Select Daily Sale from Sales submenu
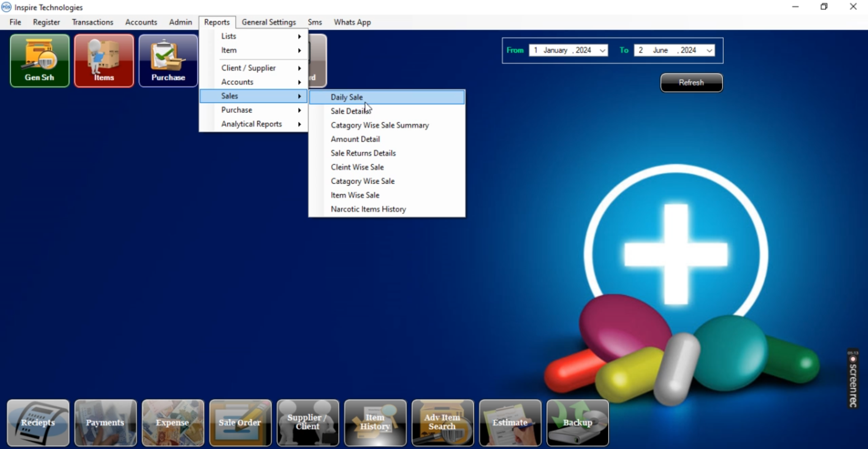This screenshot has width=868, height=449. (x=347, y=97)
